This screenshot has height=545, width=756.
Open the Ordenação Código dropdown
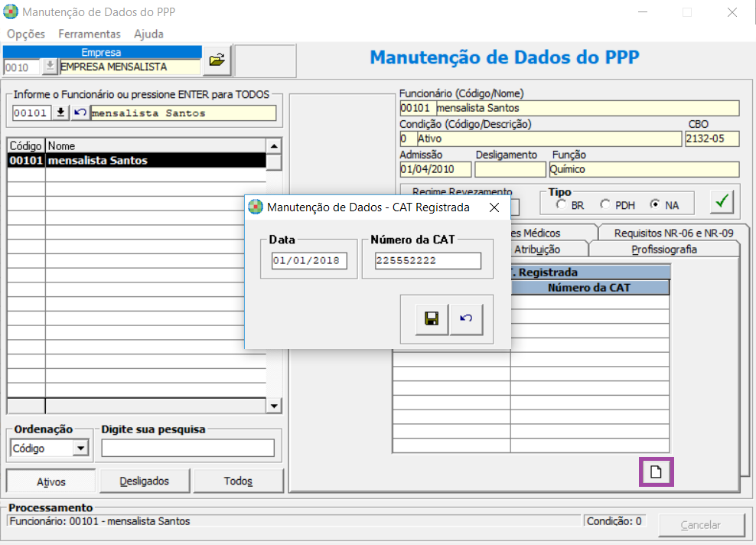click(80, 448)
